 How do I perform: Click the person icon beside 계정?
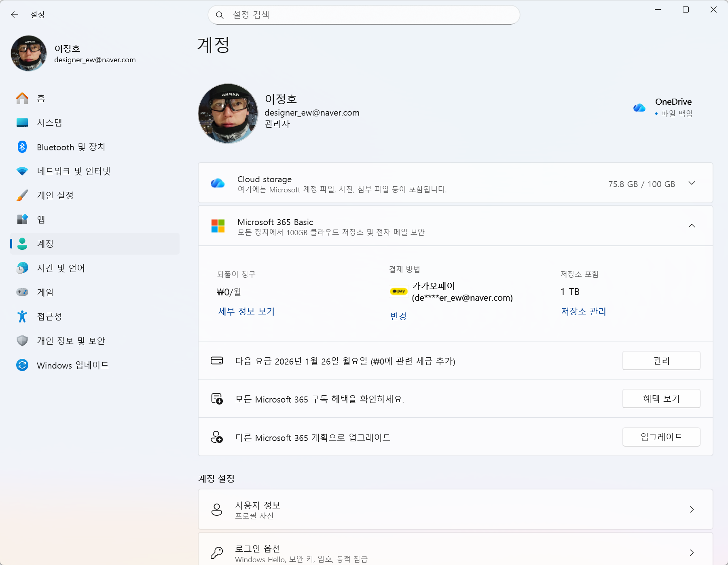click(22, 244)
